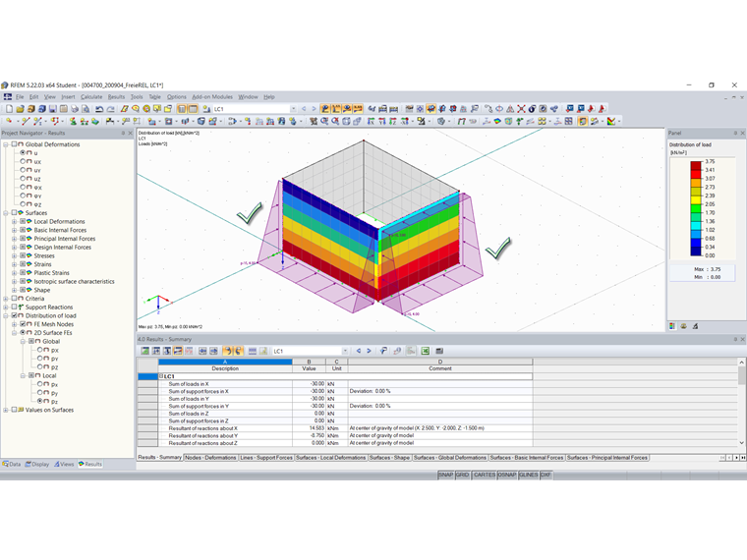Click the new node tool icon in second toolbar
This screenshot has width=747, height=560.
[9, 122]
